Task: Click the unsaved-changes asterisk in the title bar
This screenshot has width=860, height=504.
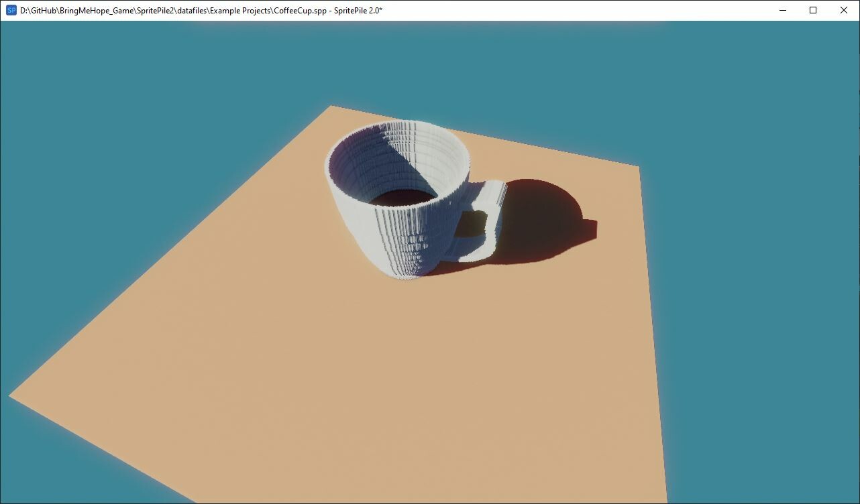Action: 381,10
